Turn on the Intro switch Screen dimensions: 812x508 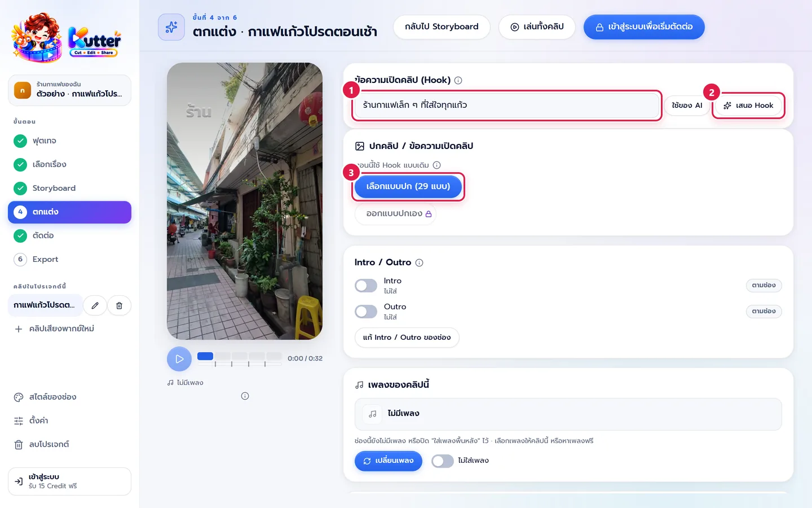point(366,286)
